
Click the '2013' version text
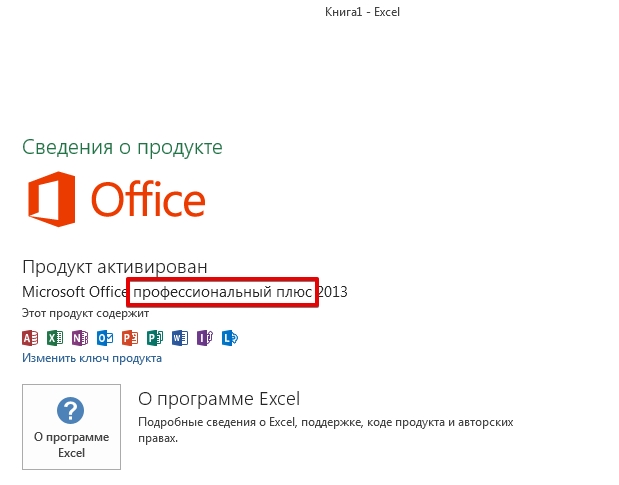pyautogui.click(x=332, y=292)
